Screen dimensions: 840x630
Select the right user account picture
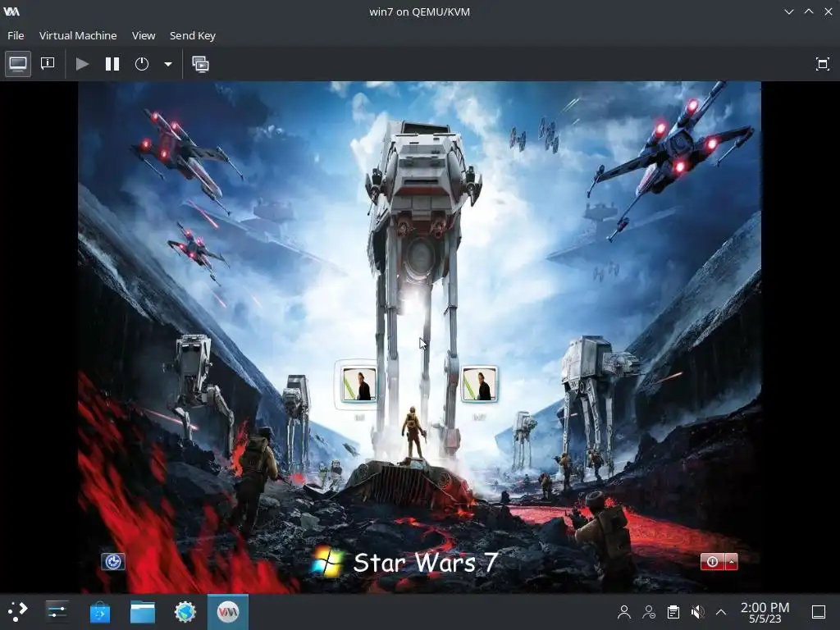tap(479, 384)
